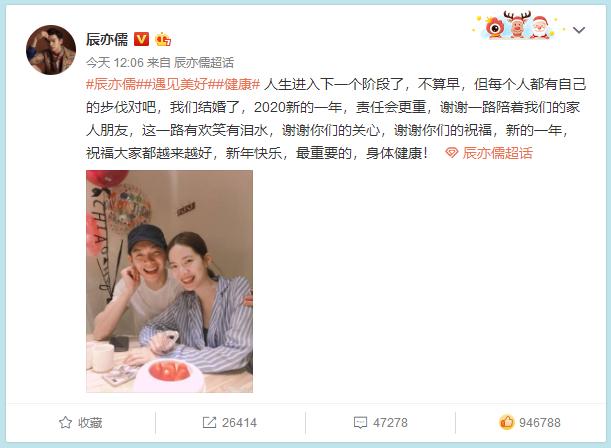Open 辰亦儒超话 link at end of post
The width and height of the screenshot is (611, 448).
coord(498,153)
